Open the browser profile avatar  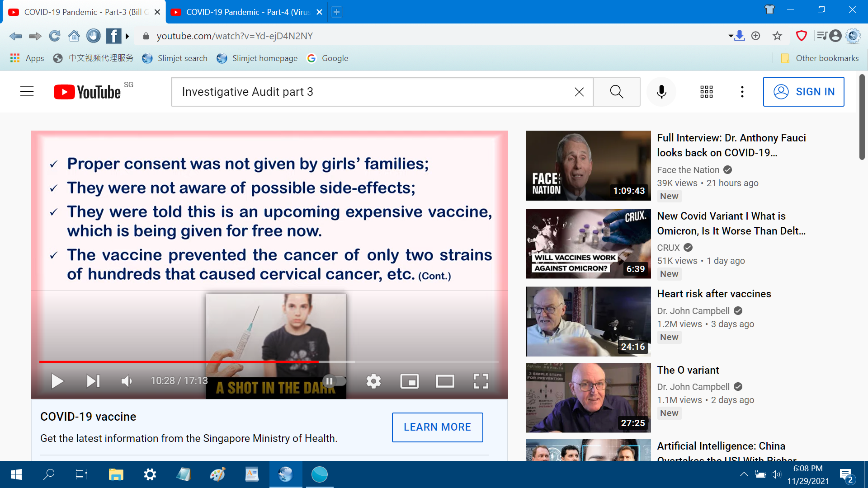(836, 36)
